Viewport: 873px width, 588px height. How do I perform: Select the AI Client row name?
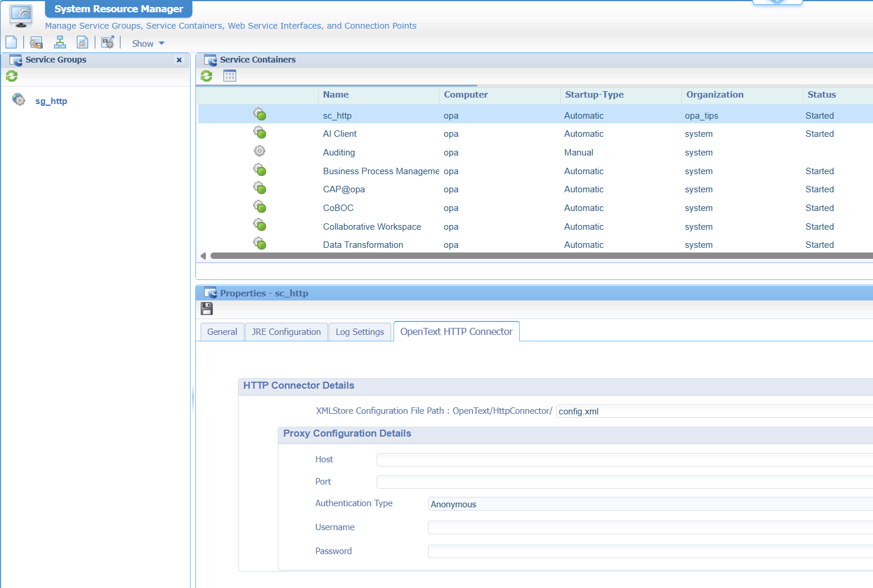[x=340, y=134]
